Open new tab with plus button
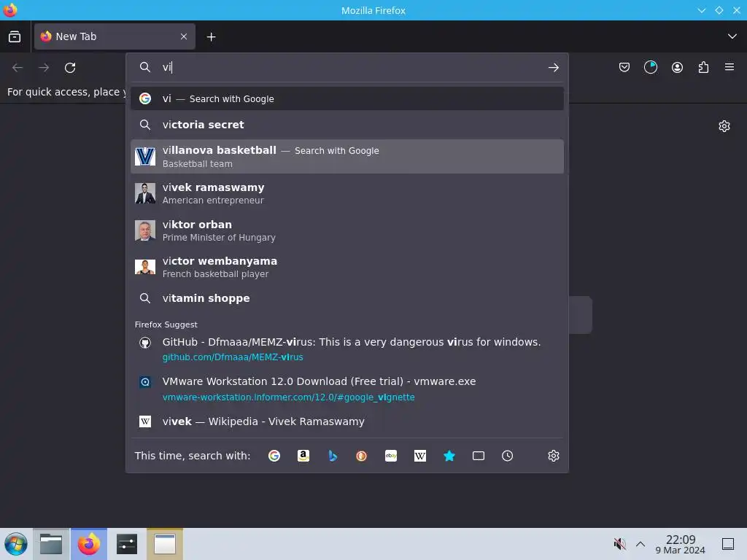 (x=211, y=36)
